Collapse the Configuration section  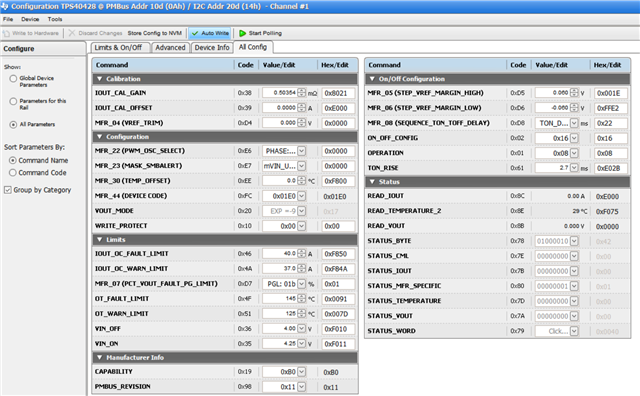(x=100, y=137)
